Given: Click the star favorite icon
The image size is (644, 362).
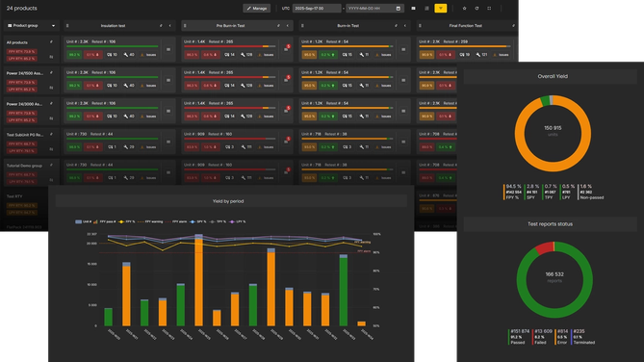Looking at the screenshot, I should (464, 9).
